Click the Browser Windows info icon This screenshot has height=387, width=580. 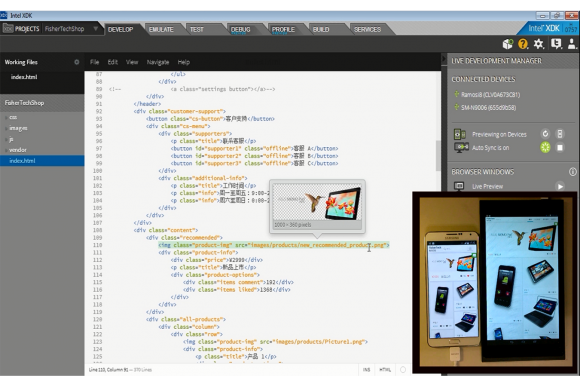click(573, 172)
